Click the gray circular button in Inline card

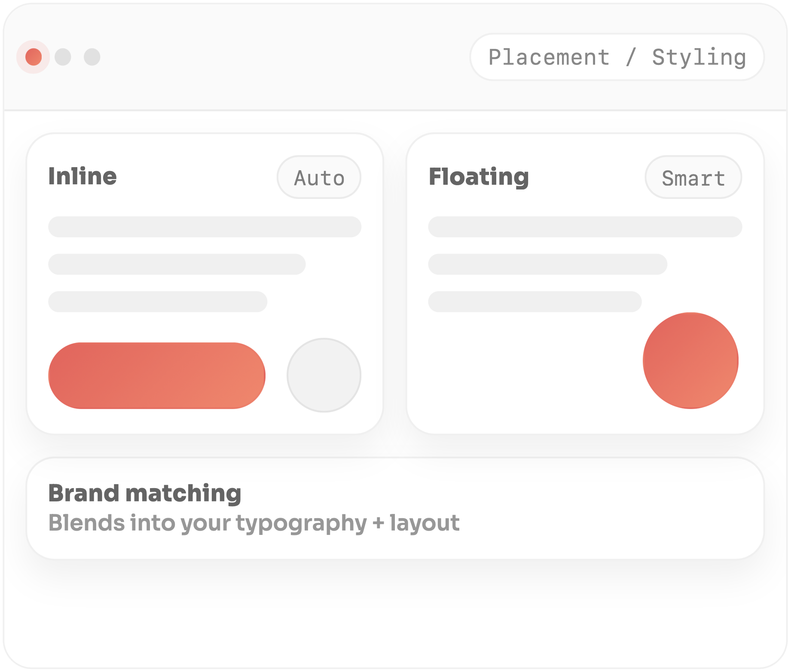[324, 375]
